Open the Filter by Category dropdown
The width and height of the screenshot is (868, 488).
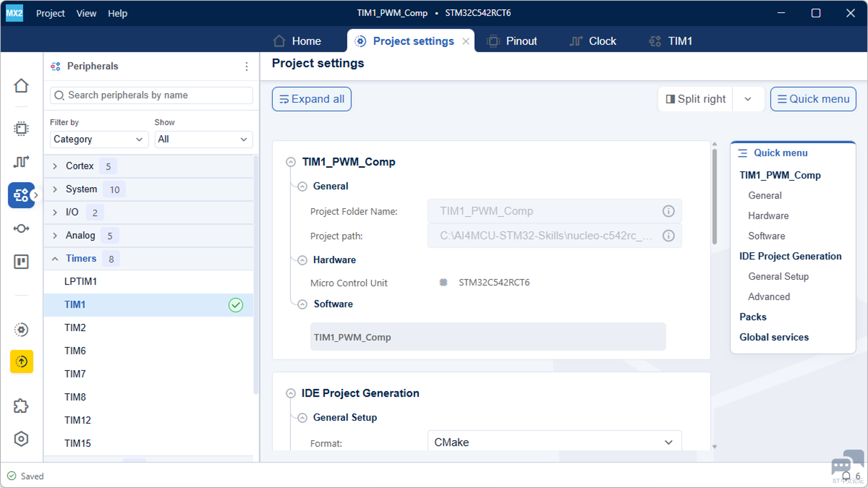(99, 139)
